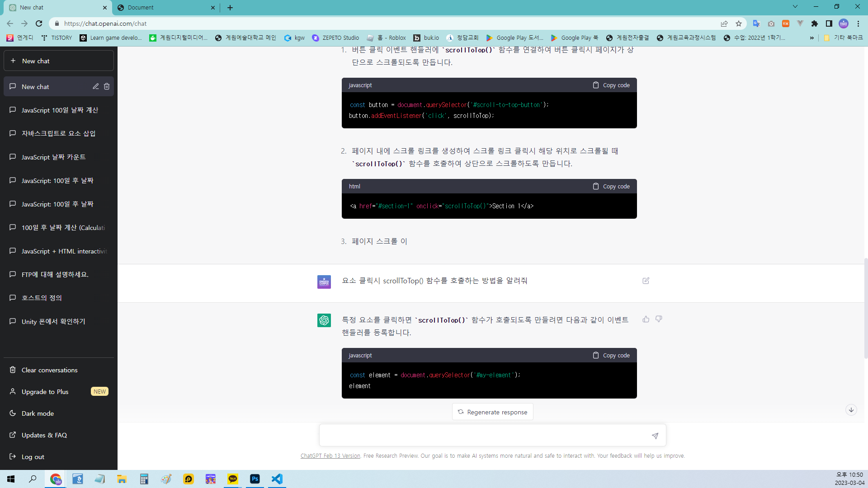Screen dimensions: 868x488
Task: Rename current chat with pencil icon
Action: (x=96, y=86)
